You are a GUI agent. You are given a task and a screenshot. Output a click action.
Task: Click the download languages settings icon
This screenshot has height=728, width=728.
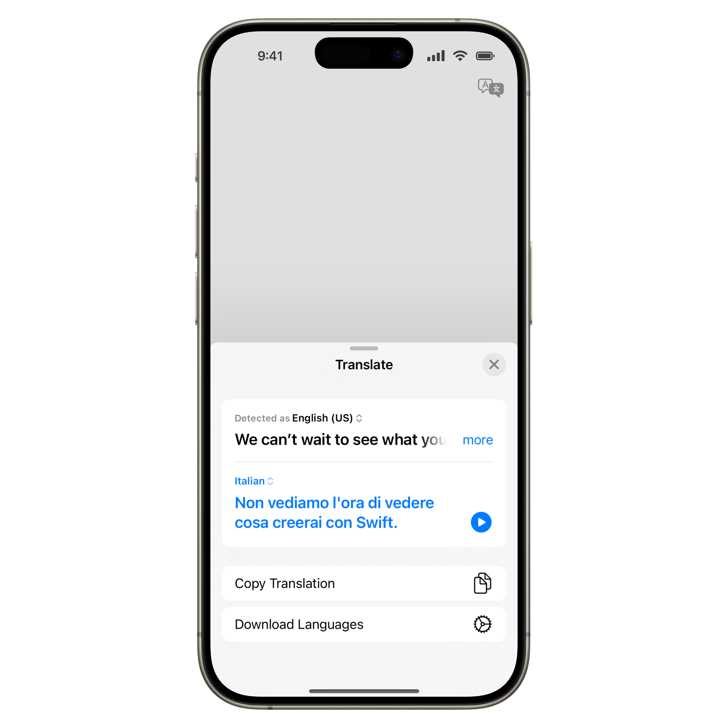[482, 624]
